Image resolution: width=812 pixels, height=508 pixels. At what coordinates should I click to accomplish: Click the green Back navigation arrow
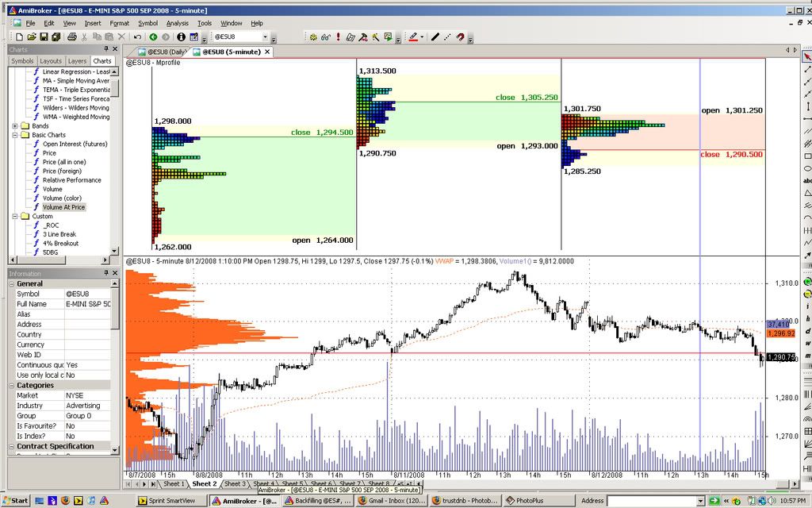coord(153,37)
